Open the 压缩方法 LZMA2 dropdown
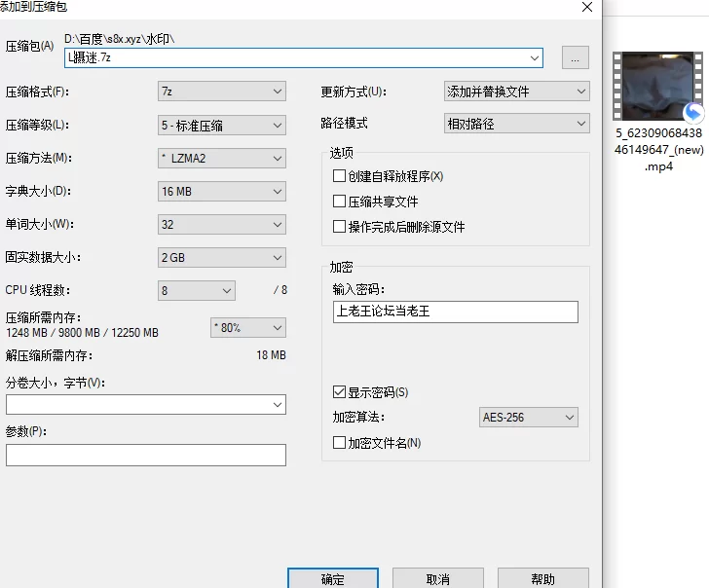The image size is (709, 588). point(222,158)
